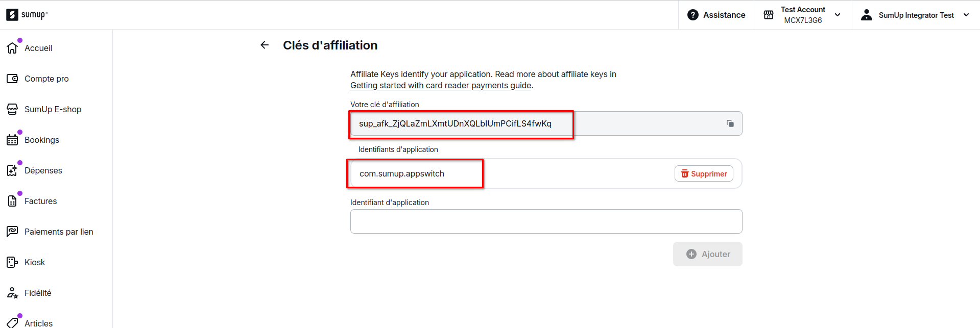This screenshot has width=980, height=328.
Task: Click the Bookings calendar icon
Action: pyautogui.click(x=12, y=140)
